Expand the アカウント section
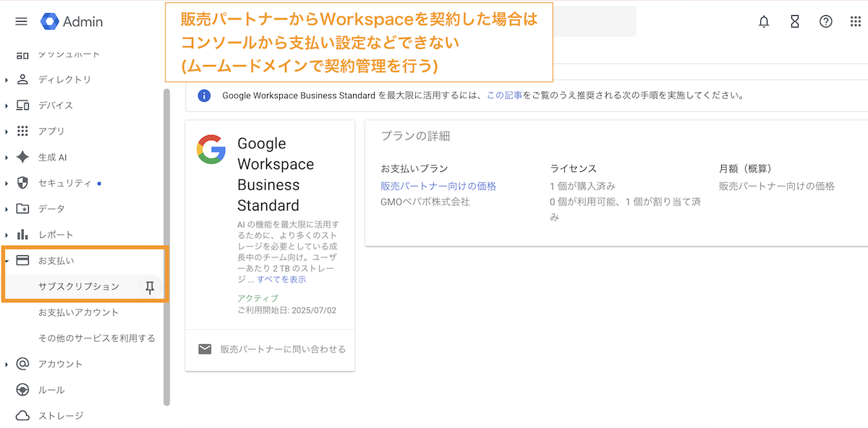This screenshot has width=868, height=428. [7, 364]
